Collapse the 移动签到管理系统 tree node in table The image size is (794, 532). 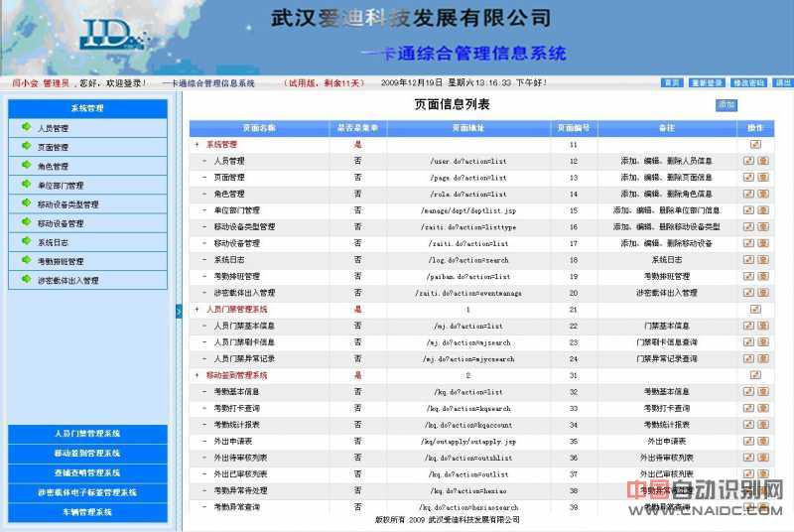tap(197, 375)
